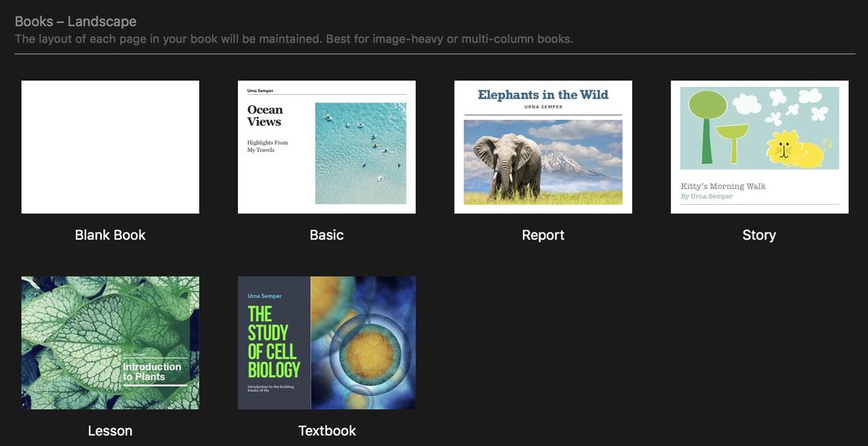Click the Books – Landscape heading
Screen dimensions: 868x446
tap(75, 21)
